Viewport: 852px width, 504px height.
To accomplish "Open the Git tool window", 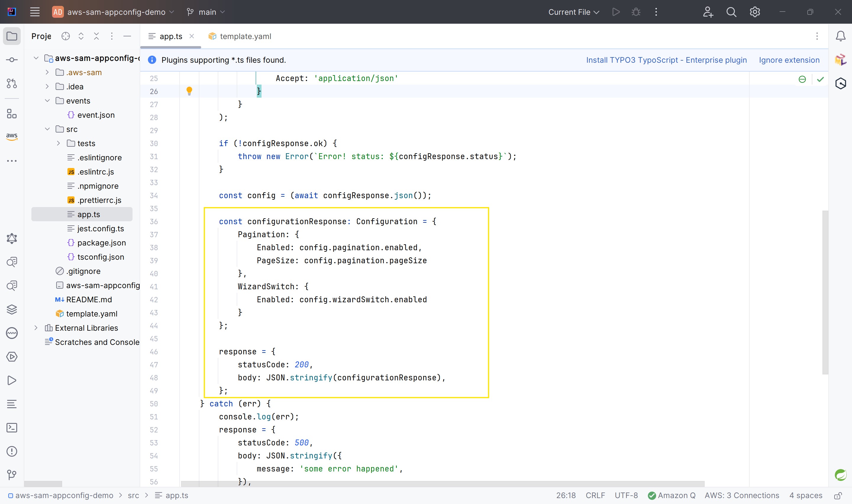I will click(x=12, y=475).
